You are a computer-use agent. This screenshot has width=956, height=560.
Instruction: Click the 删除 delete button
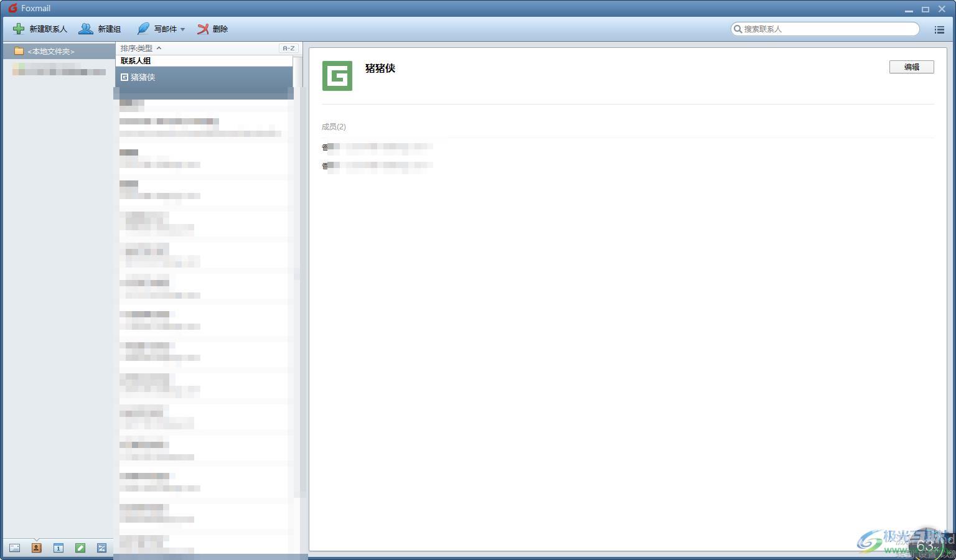(x=213, y=29)
